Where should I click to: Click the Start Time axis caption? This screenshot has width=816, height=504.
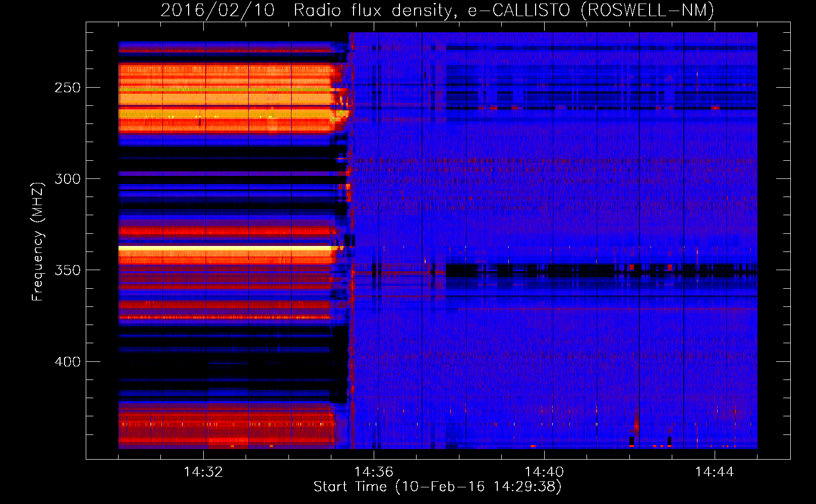[437, 487]
